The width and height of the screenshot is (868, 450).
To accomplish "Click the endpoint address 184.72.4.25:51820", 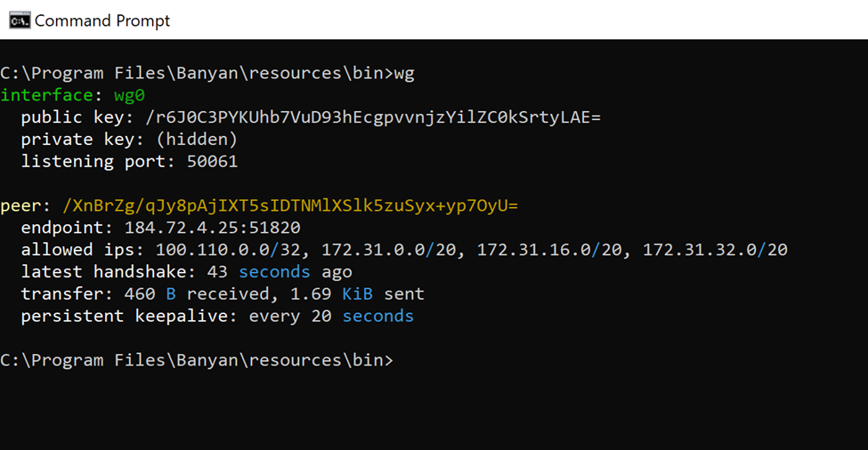I will [212, 228].
